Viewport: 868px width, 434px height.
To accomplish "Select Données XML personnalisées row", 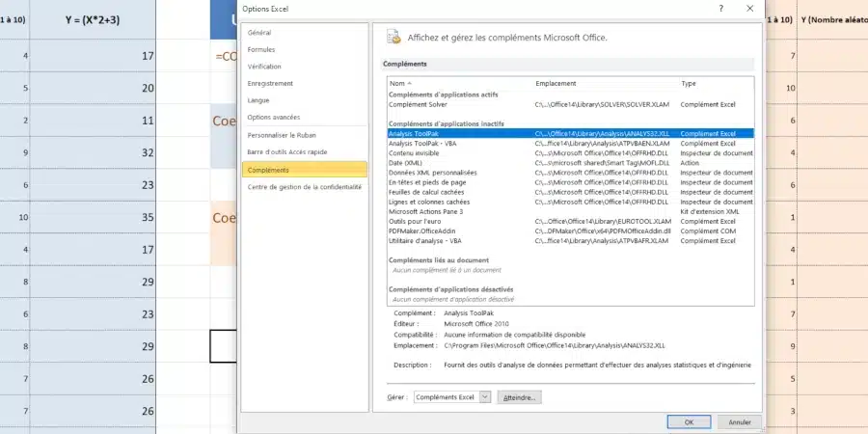I will 571,173.
